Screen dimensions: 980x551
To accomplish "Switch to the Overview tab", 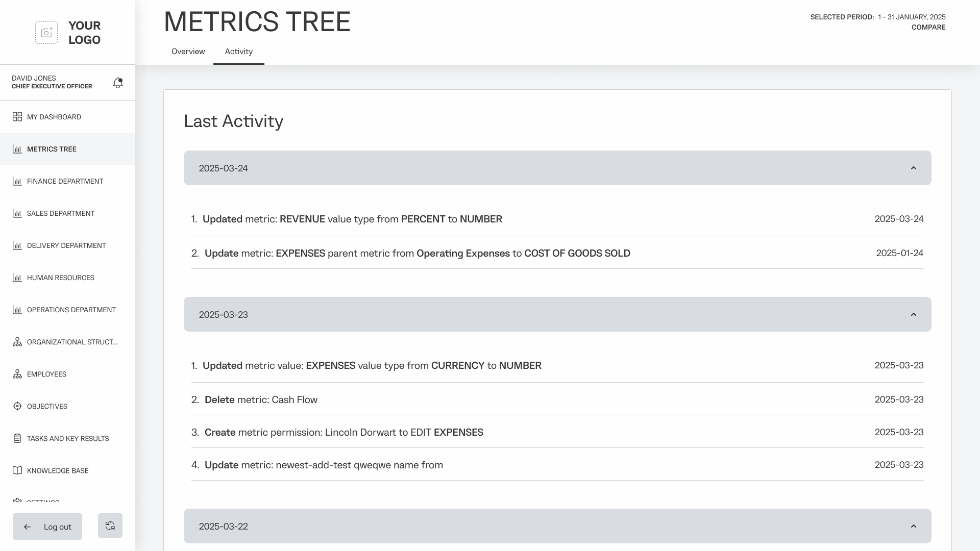I will point(188,52).
